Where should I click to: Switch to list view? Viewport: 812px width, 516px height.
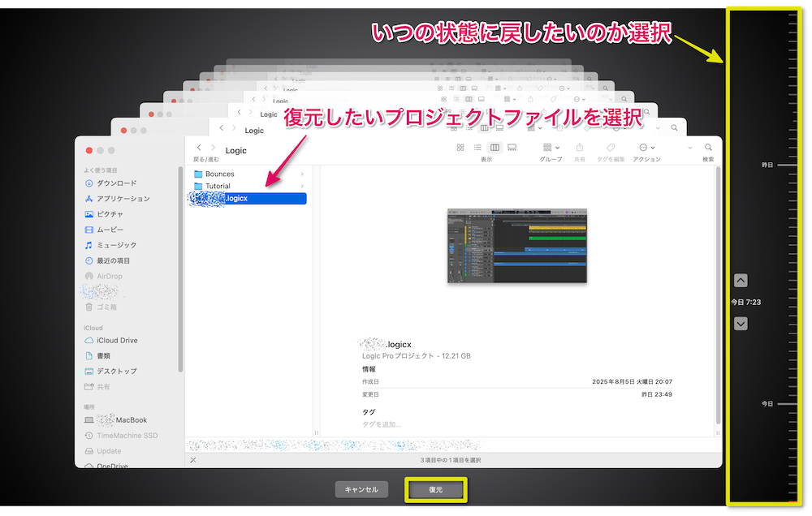[477, 148]
